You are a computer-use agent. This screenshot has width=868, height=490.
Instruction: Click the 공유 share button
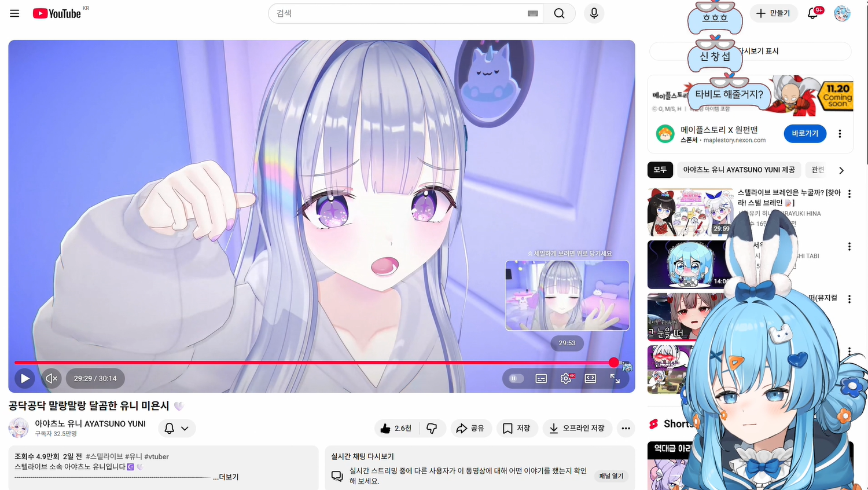470,428
